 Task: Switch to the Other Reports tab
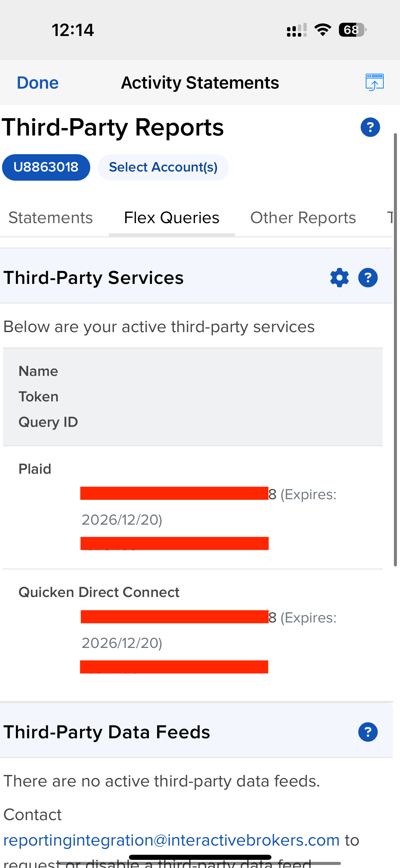[x=303, y=218]
